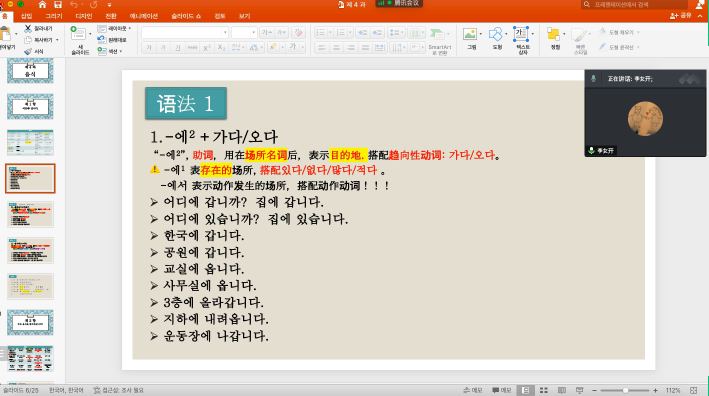Insert a picture with 그림 button
The image size is (709, 396).
click(x=472, y=38)
